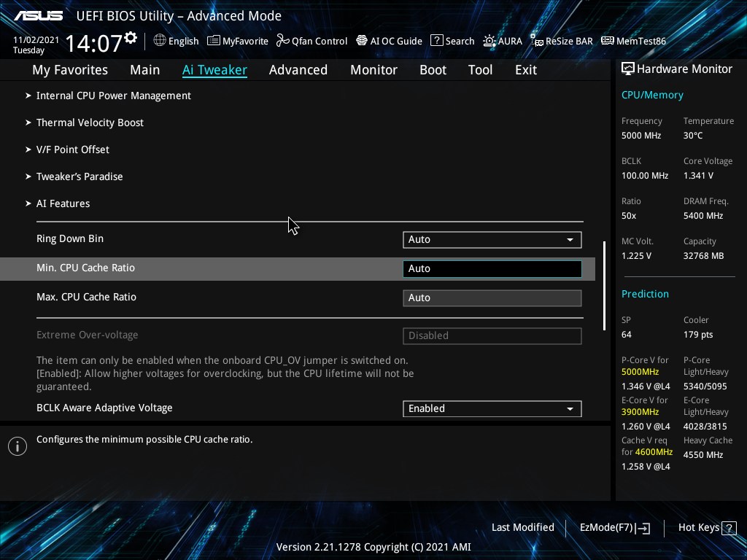Select the Ring Down Bin label
747x560 pixels.
click(x=70, y=239)
